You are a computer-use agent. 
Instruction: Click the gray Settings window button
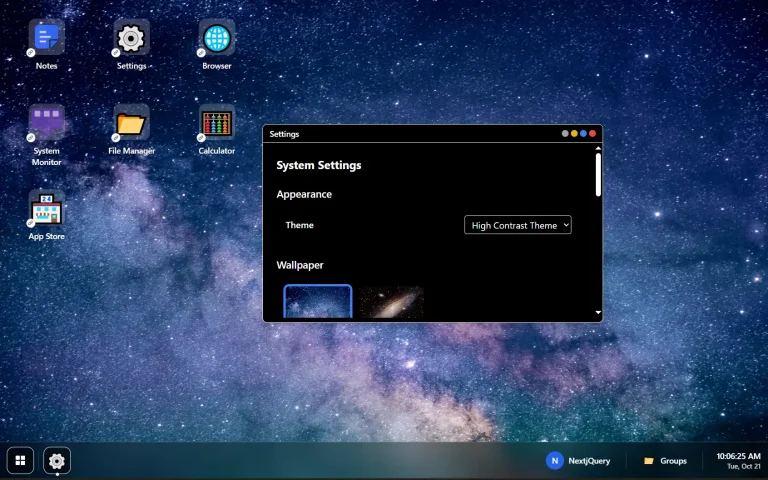point(565,133)
